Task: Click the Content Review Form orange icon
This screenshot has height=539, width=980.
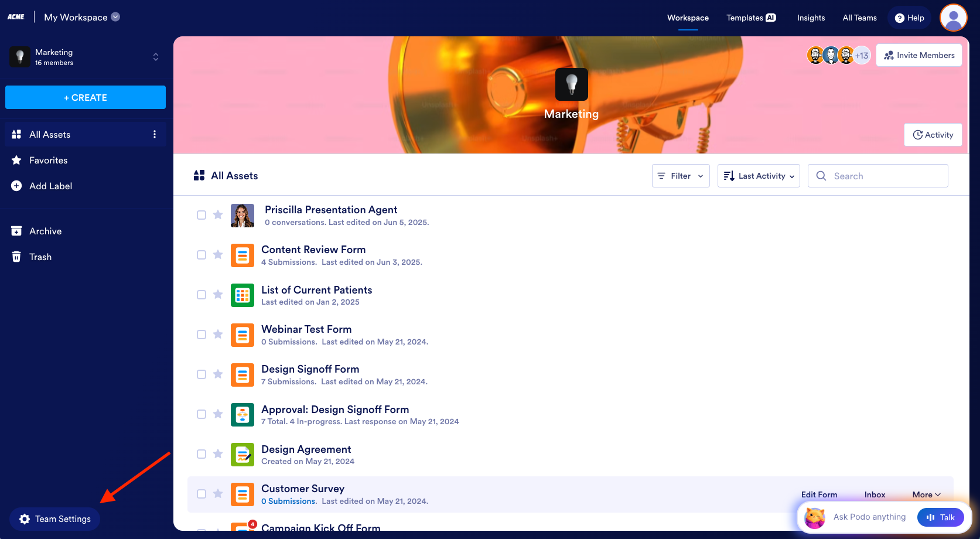Action: (243, 255)
